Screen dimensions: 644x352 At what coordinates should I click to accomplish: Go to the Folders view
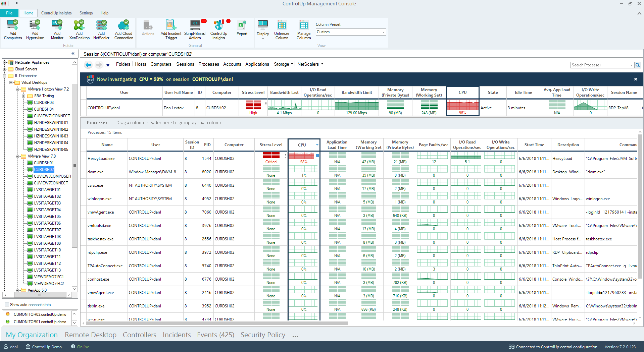pos(123,64)
